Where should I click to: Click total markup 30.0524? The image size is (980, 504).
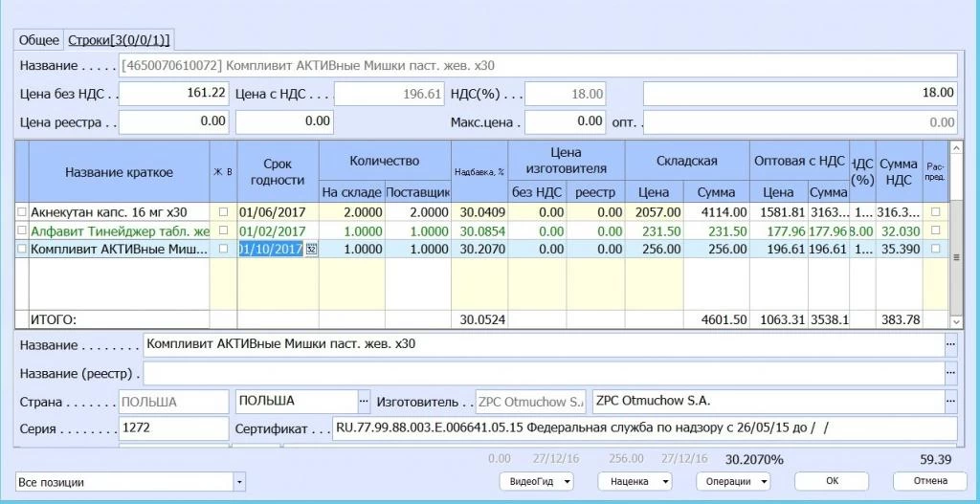pyautogui.click(x=479, y=319)
